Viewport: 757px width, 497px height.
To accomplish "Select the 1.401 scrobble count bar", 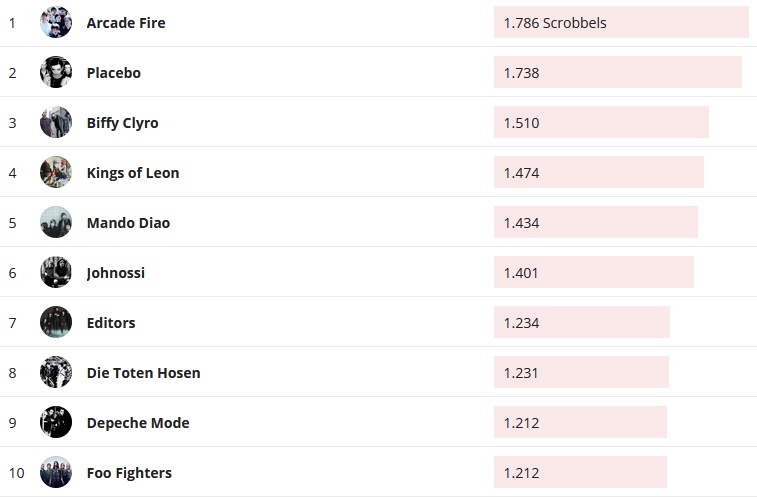I will (x=593, y=272).
